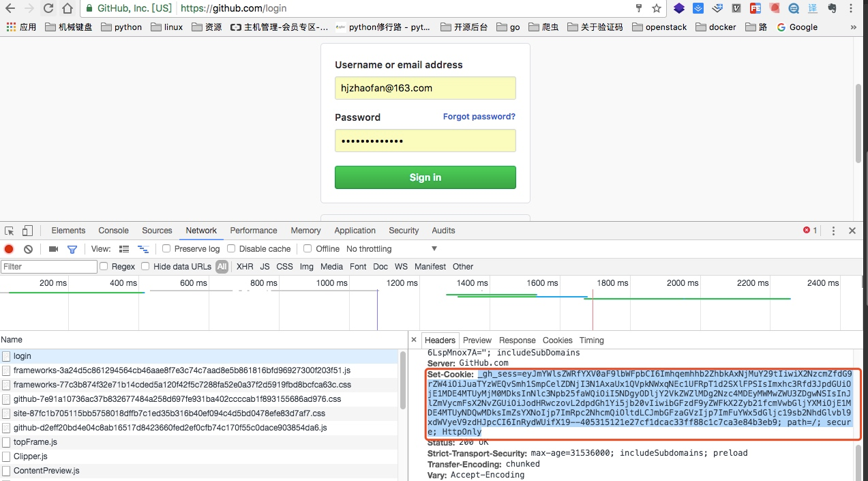Screen dimensions: 868x481
Task: Open the browser home page
Action: point(68,9)
